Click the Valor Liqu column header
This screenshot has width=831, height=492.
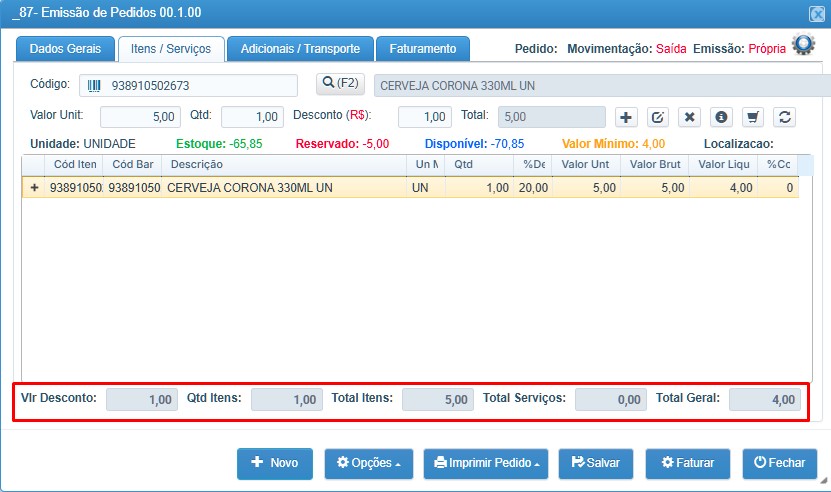(x=723, y=165)
